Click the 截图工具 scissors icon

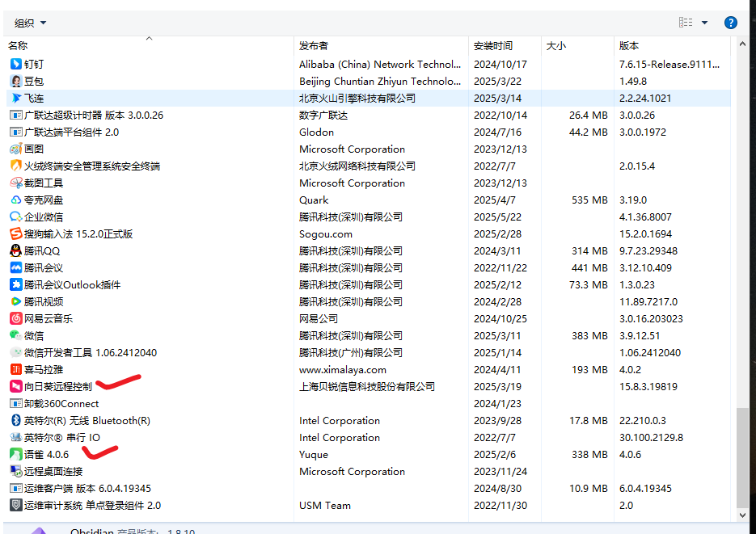(16, 183)
